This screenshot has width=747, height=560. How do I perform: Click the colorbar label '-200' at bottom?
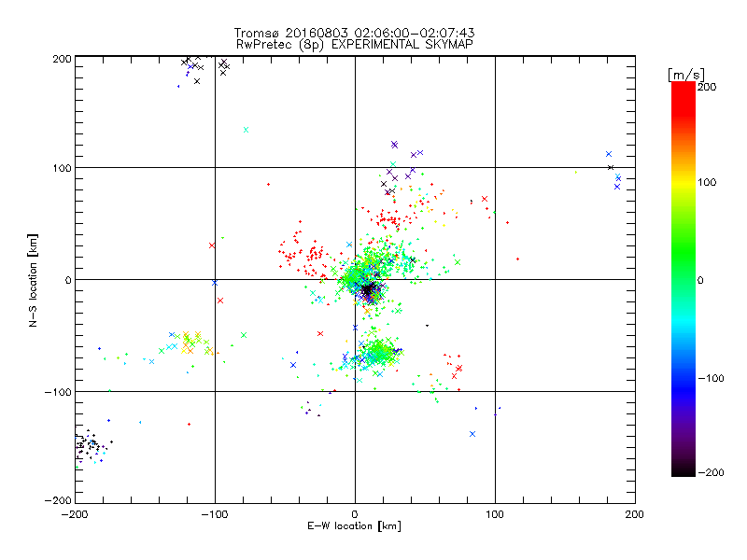point(711,472)
